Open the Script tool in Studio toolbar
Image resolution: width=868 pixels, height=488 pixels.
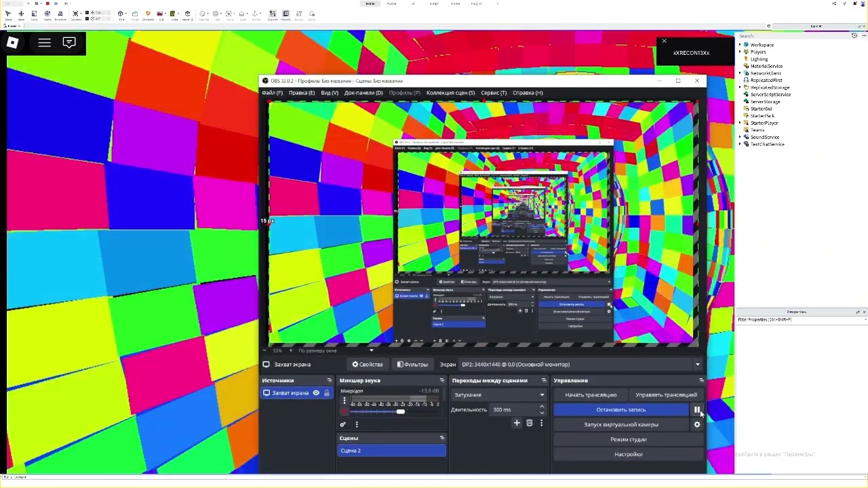(x=174, y=14)
